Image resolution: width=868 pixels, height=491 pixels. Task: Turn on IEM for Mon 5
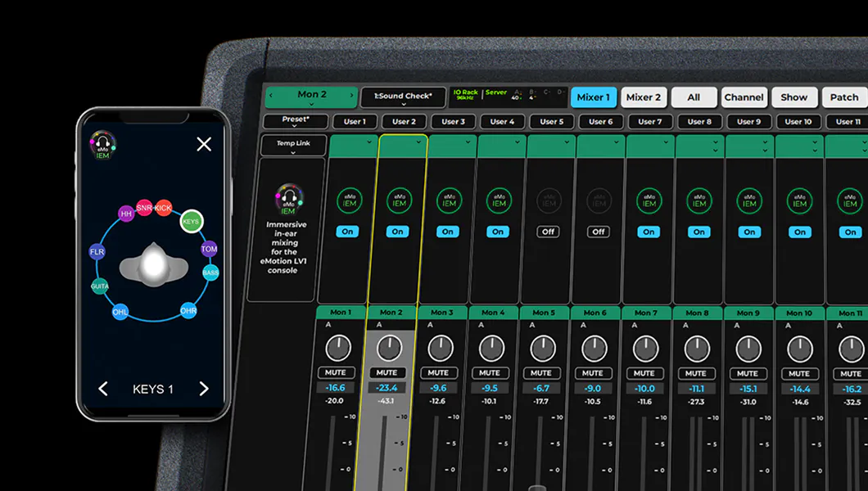coord(548,232)
